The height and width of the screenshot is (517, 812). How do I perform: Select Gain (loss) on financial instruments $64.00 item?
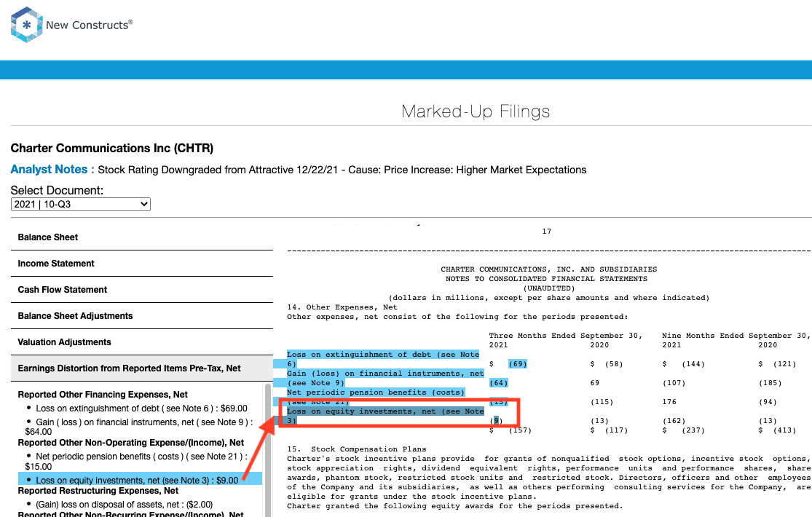[140, 427]
